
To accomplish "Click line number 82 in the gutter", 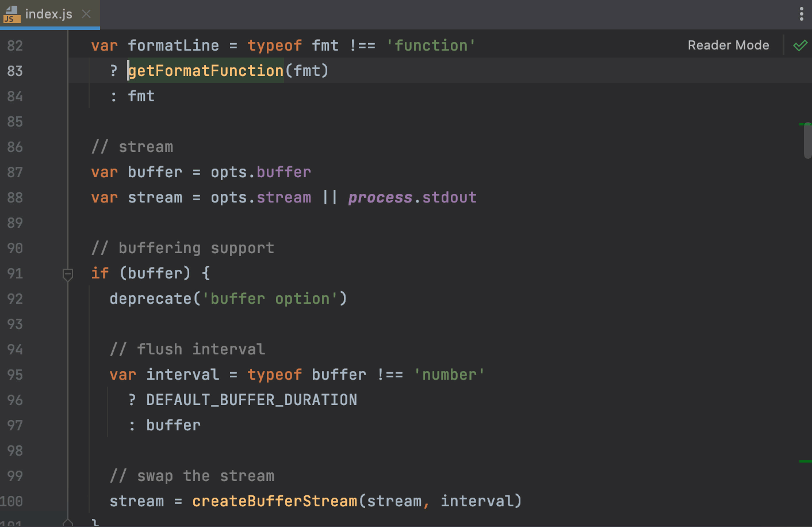I will (14, 45).
